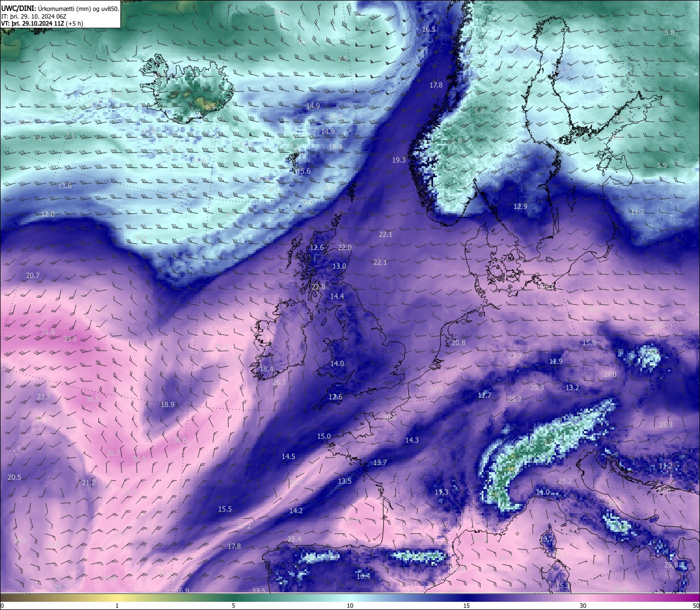Click the map value 5.9
This screenshot has width=700, height=610.
(x=662, y=166)
